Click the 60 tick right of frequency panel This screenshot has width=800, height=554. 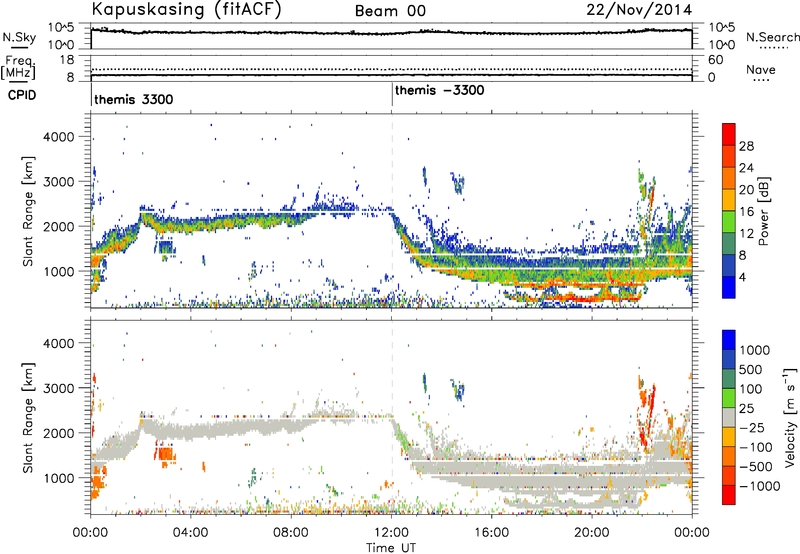click(x=715, y=60)
